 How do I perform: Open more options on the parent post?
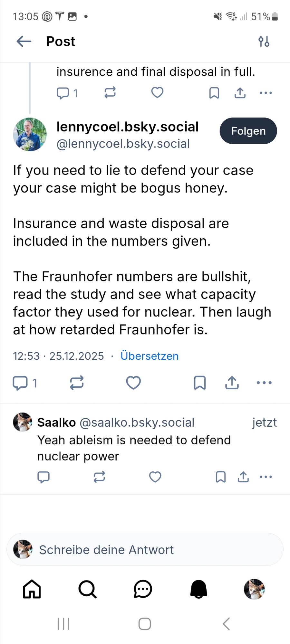[x=266, y=93]
